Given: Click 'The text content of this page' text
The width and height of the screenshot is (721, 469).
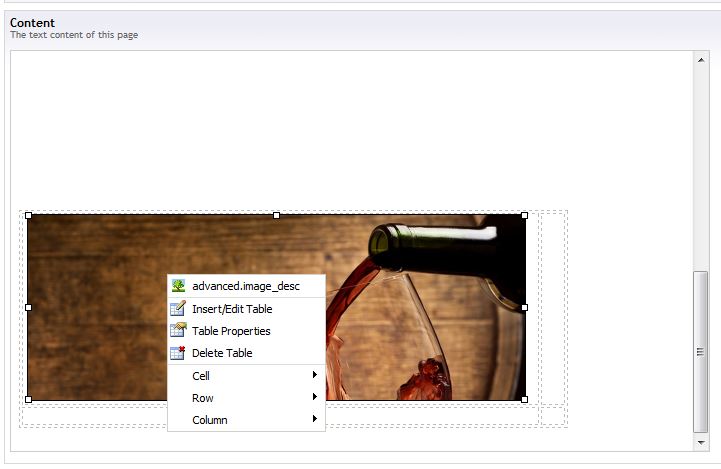Looking at the screenshot, I should [74, 35].
